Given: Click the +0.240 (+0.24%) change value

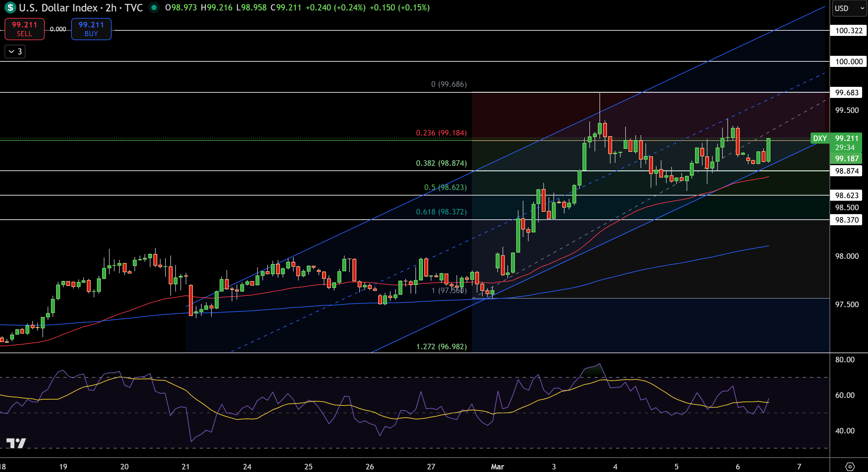Looking at the screenshot, I should click(335, 8).
